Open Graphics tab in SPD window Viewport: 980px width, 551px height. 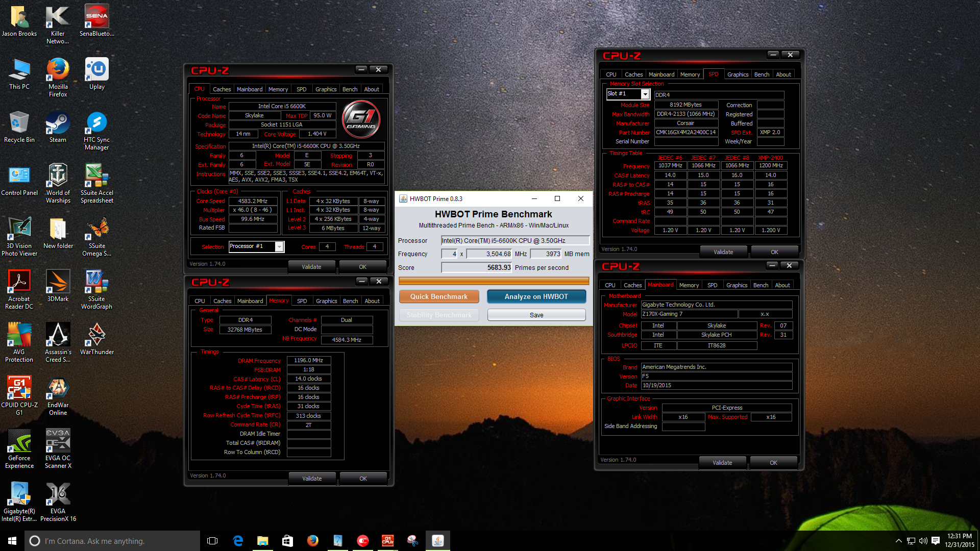(738, 74)
